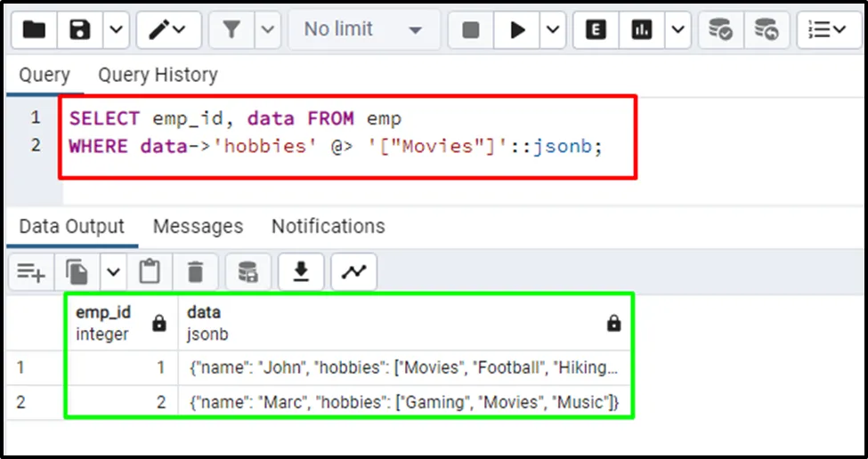Save the query file
868x459 pixels.
click(81, 30)
